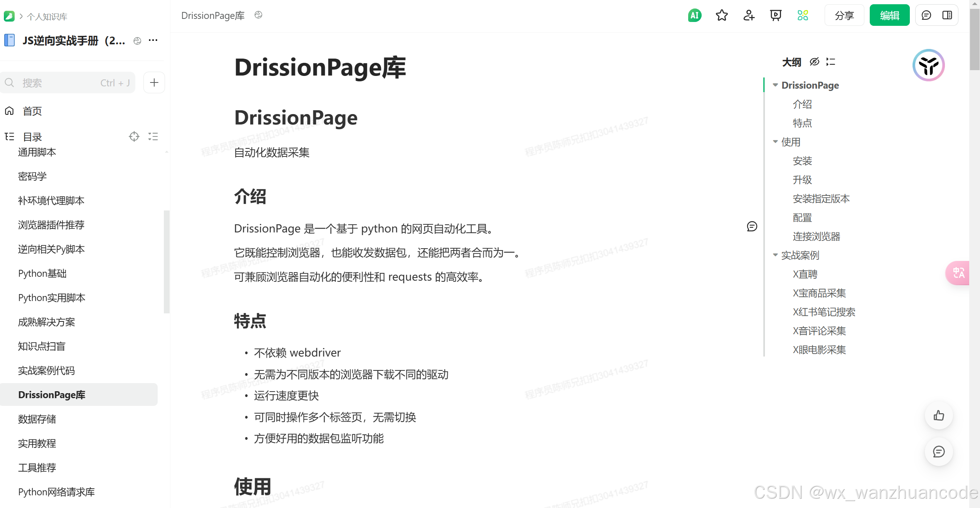The height and width of the screenshot is (508, 980).
Task: Click the plus new document button
Action: (x=154, y=82)
